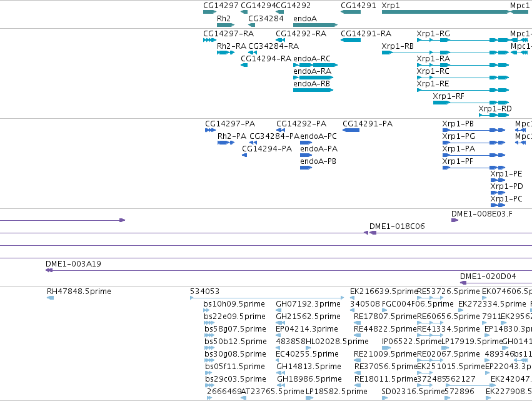Select the endoA-RC transcript label

pos(312,59)
